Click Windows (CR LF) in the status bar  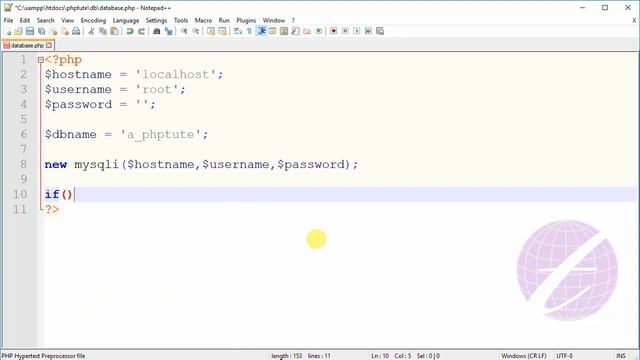[524, 356]
